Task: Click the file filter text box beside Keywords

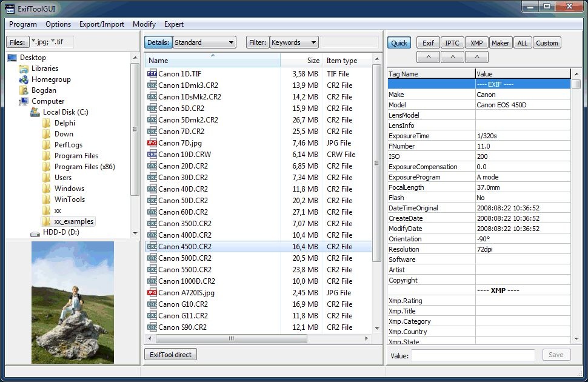Action: click(x=350, y=42)
